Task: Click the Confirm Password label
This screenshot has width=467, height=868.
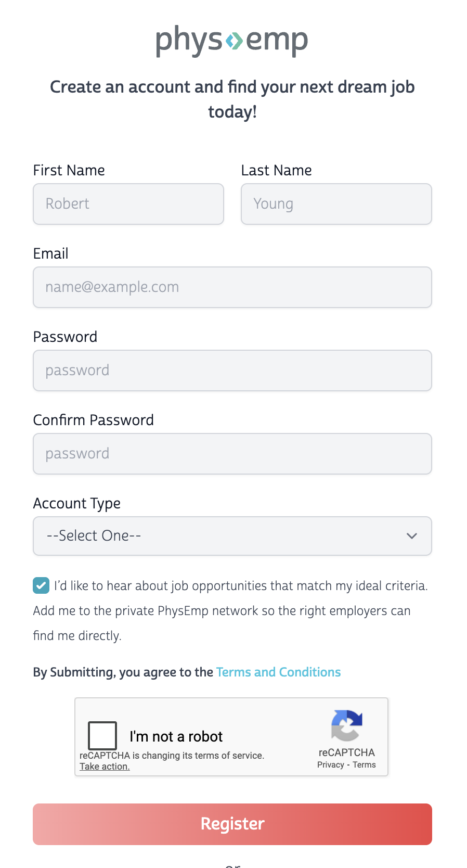Action: pyautogui.click(x=94, y=420)
